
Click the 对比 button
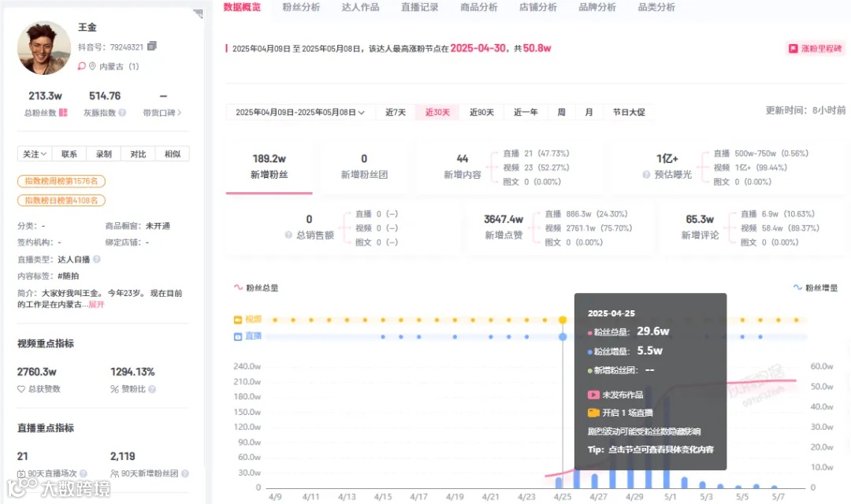pyautogui.click(x=138, y=154)
